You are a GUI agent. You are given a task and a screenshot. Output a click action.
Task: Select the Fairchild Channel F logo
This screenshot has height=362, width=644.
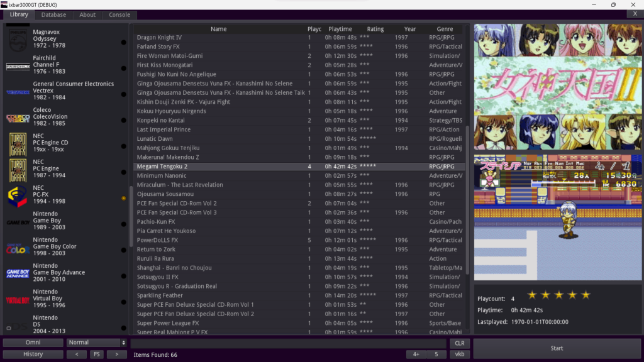[x=18, y=66]
